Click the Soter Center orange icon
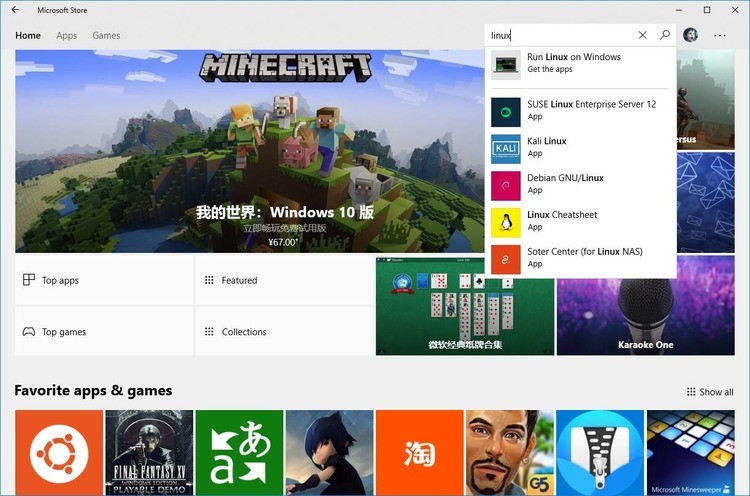This screenshot has width=750, height=496. pos(506,260)
